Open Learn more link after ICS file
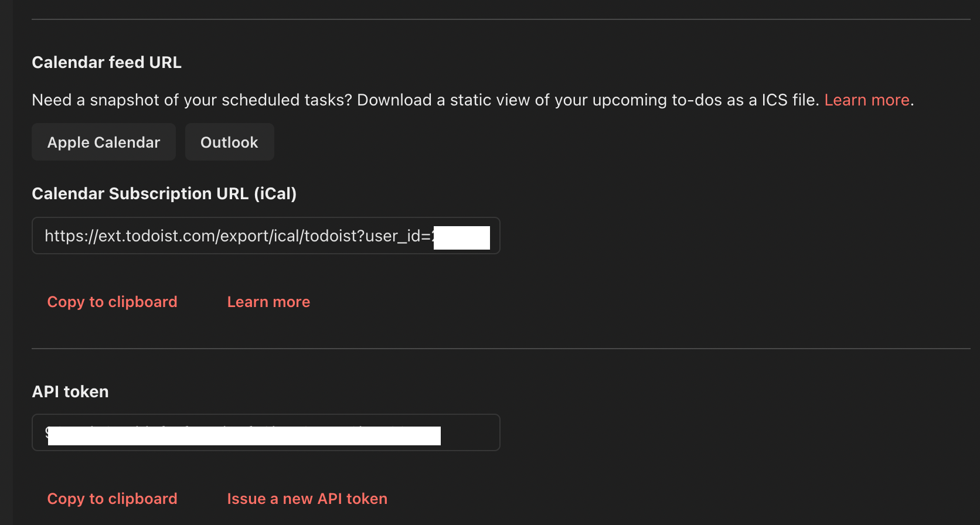The image size is (980, 525). coord(866,100)
